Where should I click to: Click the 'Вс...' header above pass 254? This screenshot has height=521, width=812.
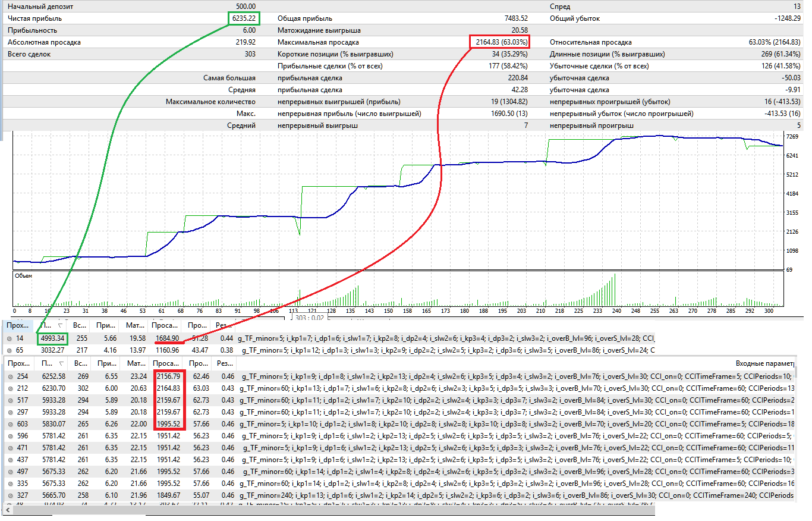coord(79,363)
